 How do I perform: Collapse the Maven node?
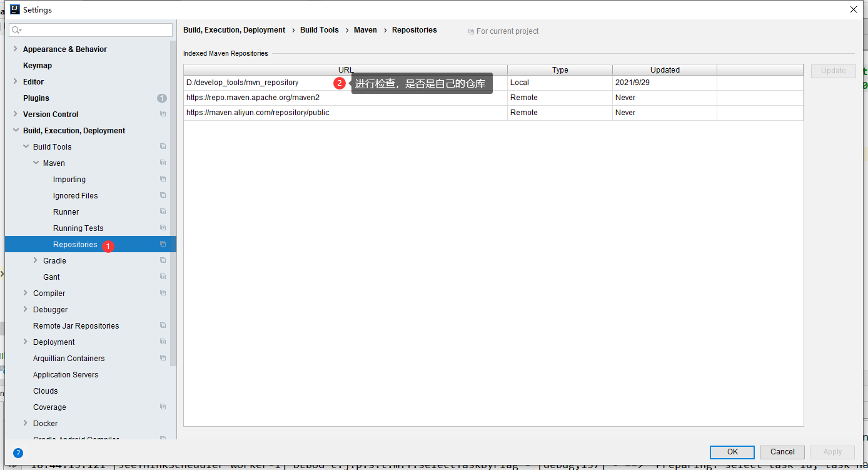tap(36, 163)
